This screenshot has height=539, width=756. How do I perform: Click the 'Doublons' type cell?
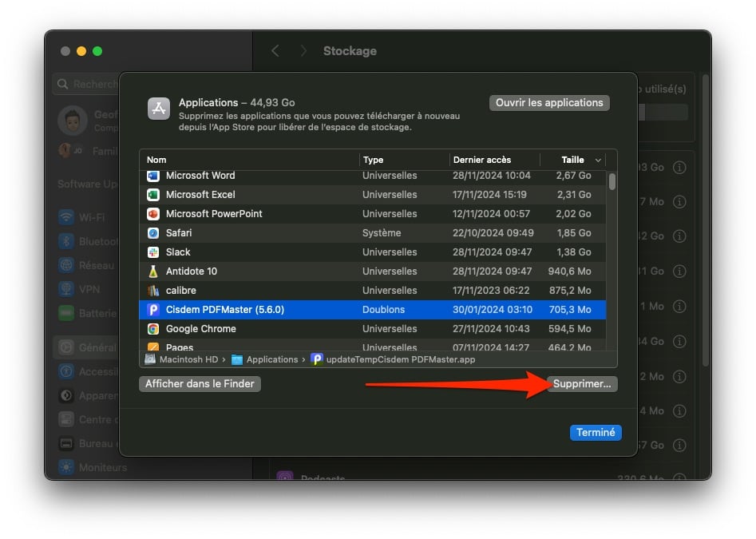click(384, 310)
